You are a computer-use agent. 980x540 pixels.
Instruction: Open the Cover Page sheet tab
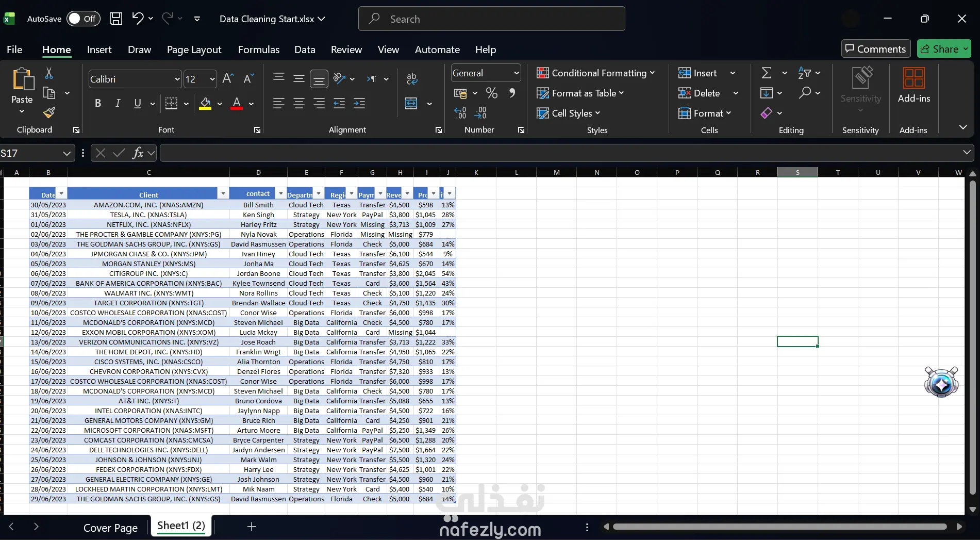[110, 528]
